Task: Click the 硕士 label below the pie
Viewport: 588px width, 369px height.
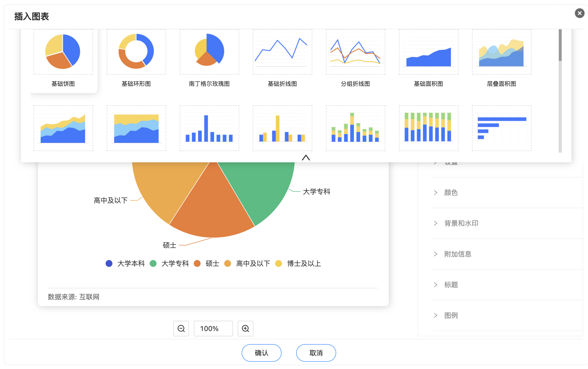Action: coord(170,245)
